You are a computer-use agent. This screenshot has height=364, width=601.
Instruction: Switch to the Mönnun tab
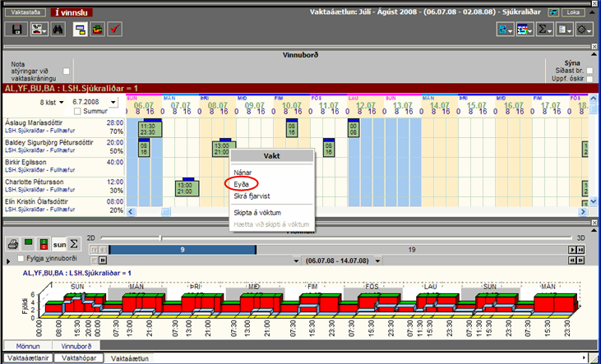point(28,346)
